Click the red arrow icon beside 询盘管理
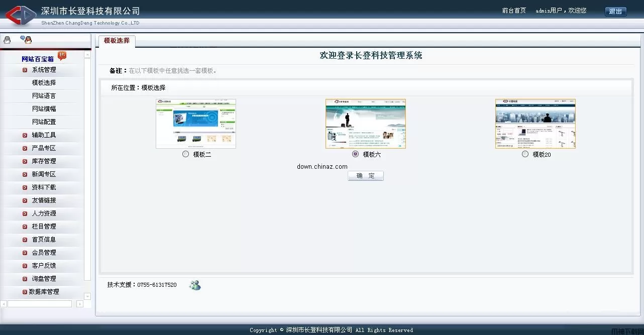The image size is (644, 335). click(x=25, y=279)
